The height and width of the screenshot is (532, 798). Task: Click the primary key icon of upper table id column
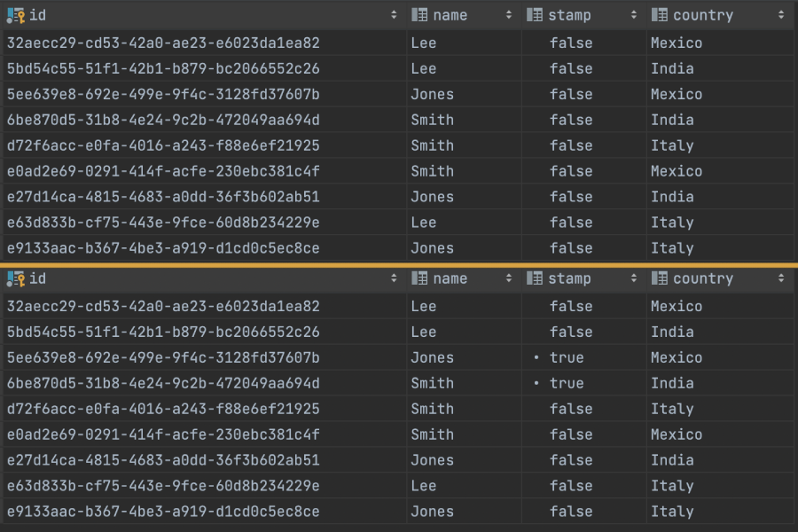(x=15, y=16)
